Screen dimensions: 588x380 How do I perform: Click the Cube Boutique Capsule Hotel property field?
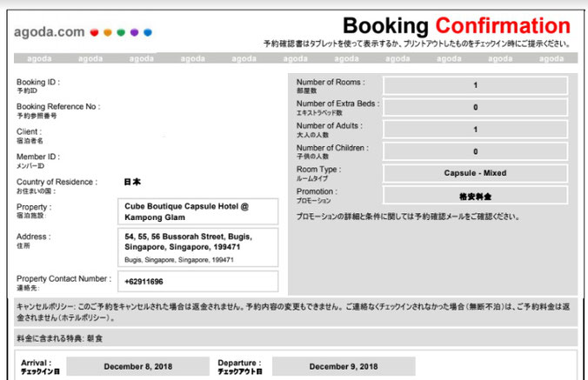(x=198, y=211)
